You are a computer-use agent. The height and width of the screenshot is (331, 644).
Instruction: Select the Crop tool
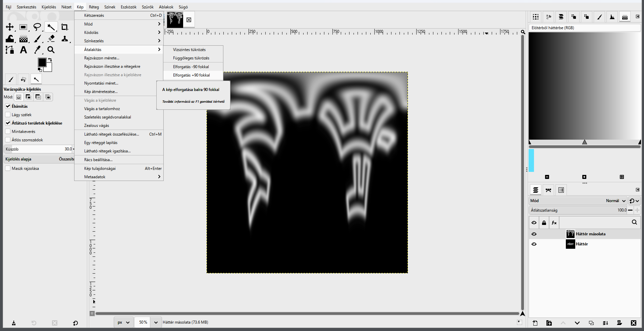64,27
